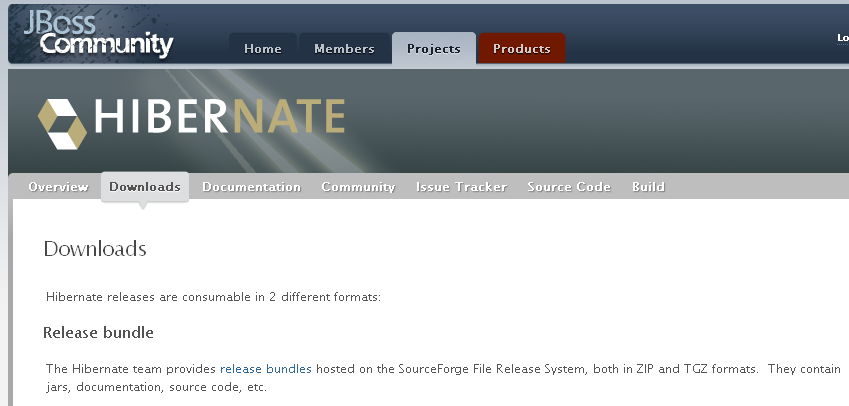Click the Release bundle subheading

pyautogui.click(x=98, y=332)
